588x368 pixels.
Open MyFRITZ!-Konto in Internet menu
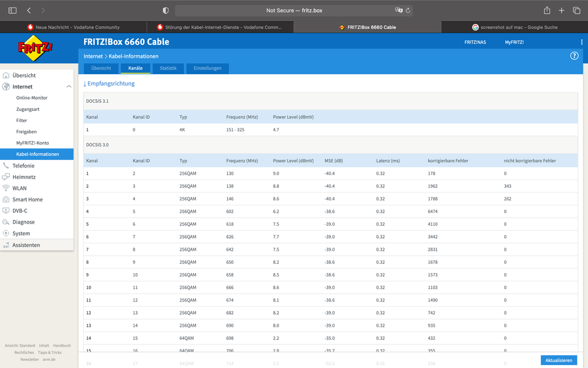tap(32, 143)
